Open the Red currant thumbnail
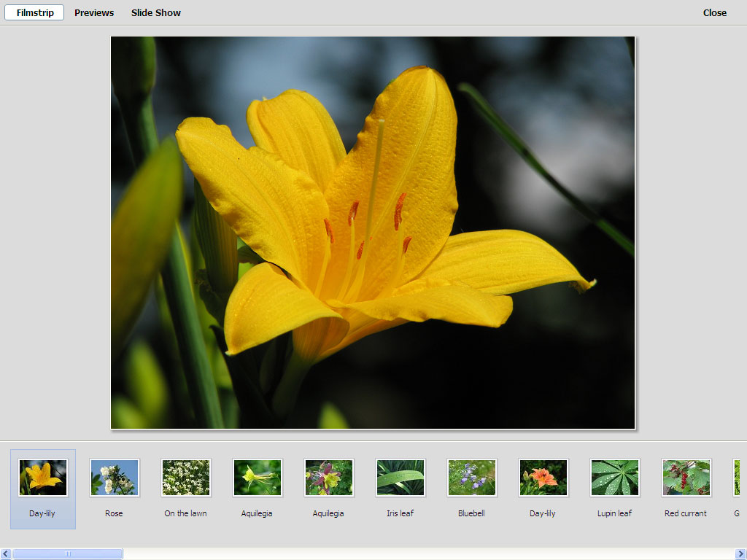 pyautogui.click(x=686, y=478)
